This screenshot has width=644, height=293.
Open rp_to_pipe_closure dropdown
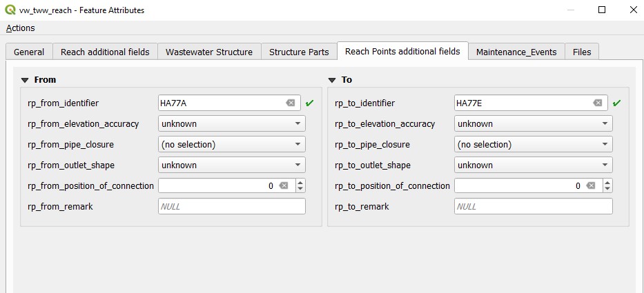533,145
